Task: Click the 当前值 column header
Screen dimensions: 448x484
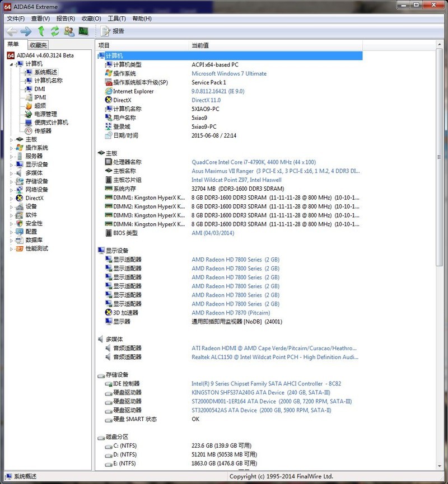Action: pos(200,45)
